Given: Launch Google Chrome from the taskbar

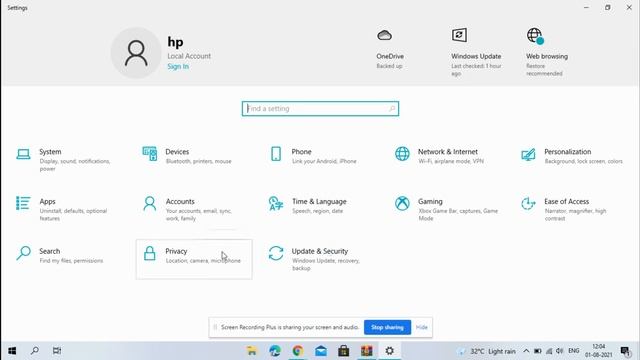Looking at the screenshot, I should pos(298,351).
